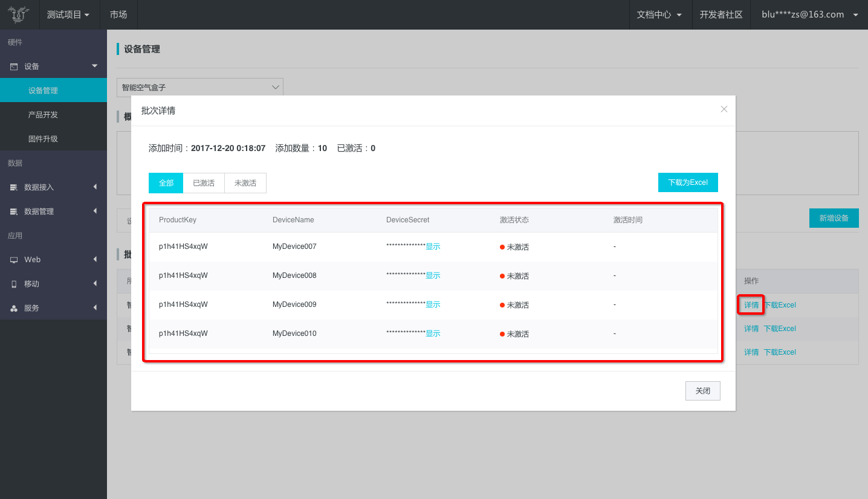The width and height of the screenshot is (868, 499).
Task: Expand the Web menu arrow
Action: point(95,259)
